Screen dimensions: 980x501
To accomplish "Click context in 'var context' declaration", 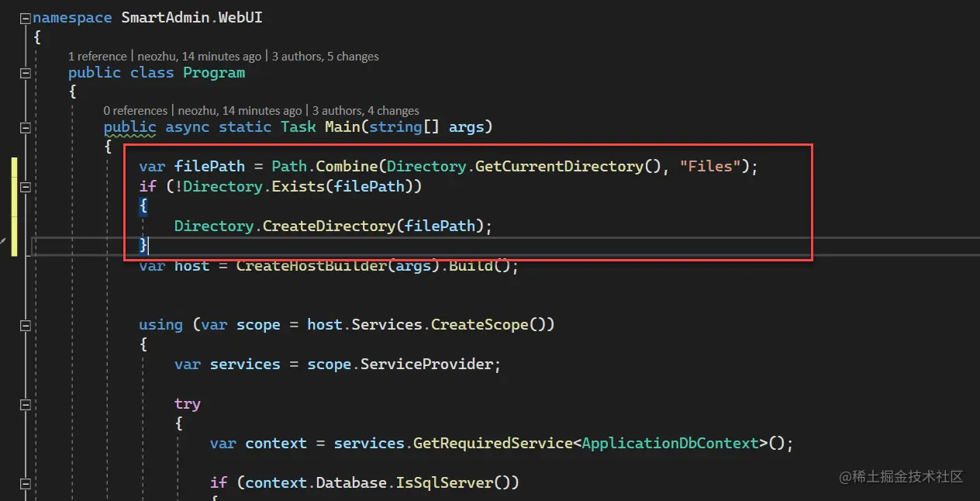I will 276,443.
